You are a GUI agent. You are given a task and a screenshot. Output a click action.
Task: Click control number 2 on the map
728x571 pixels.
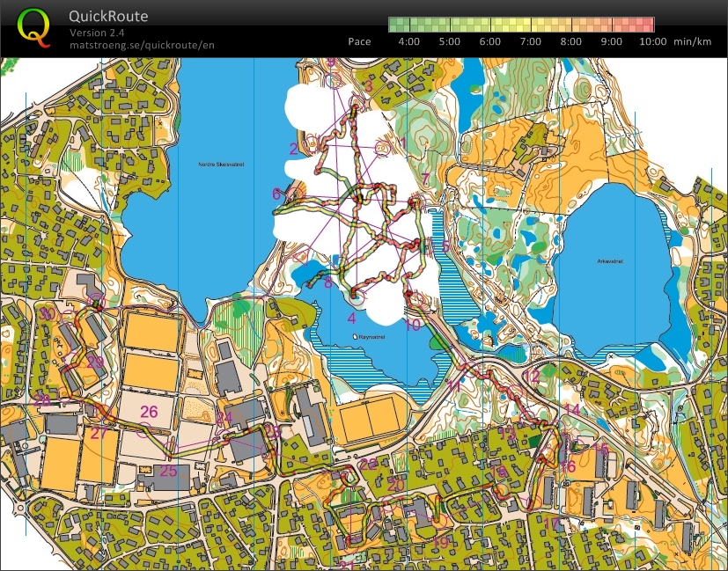[294, 149]
